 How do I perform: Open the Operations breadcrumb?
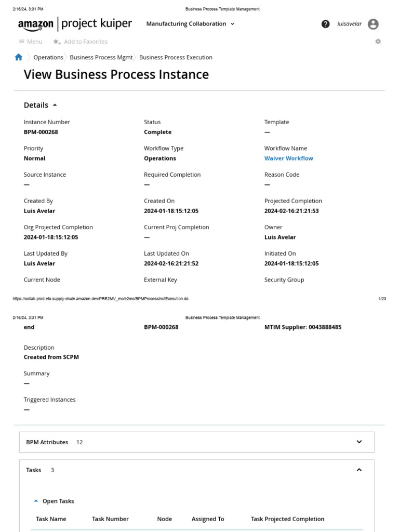(x=48, y=57)
